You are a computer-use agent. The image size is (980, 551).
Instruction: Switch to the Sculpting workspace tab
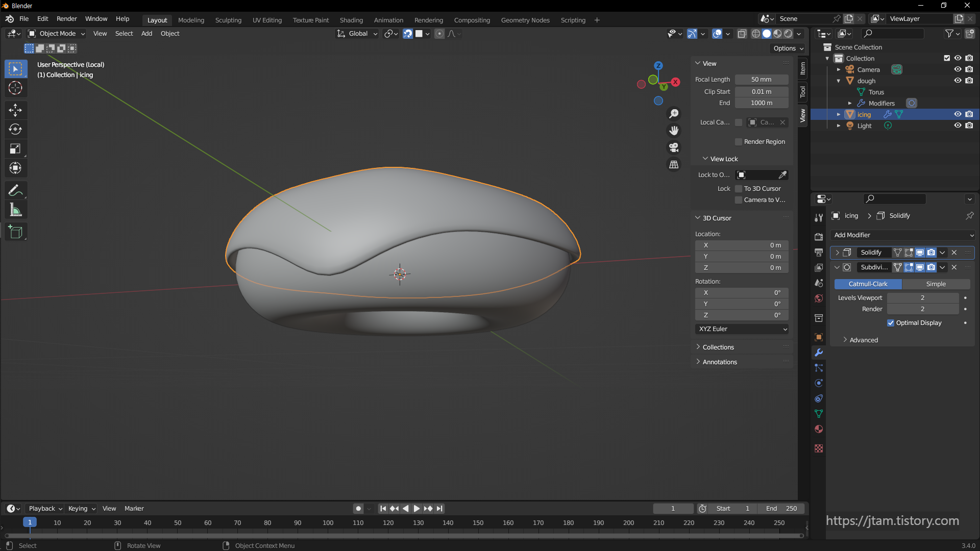click(x=228, y=20)
